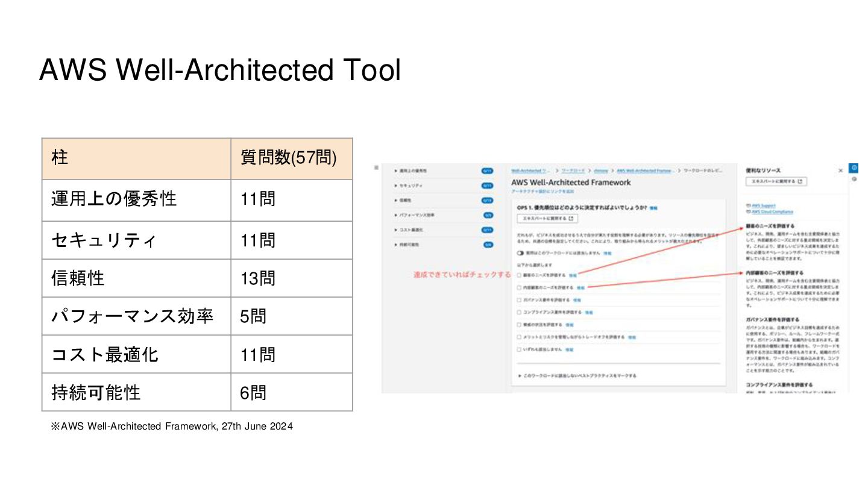This screenshot has height=488, width=868.
Task: Click 情報 link beside 顧客のニーズを評価する checkbox
Action: tap(573, 275)
